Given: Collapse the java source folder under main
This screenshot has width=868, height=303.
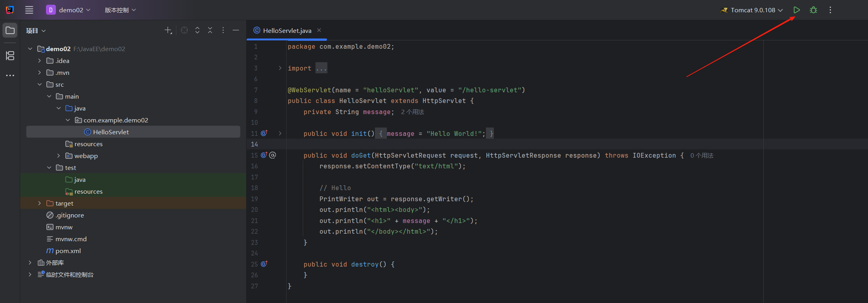Looking at the screenshot, I should tap(59, 108).
